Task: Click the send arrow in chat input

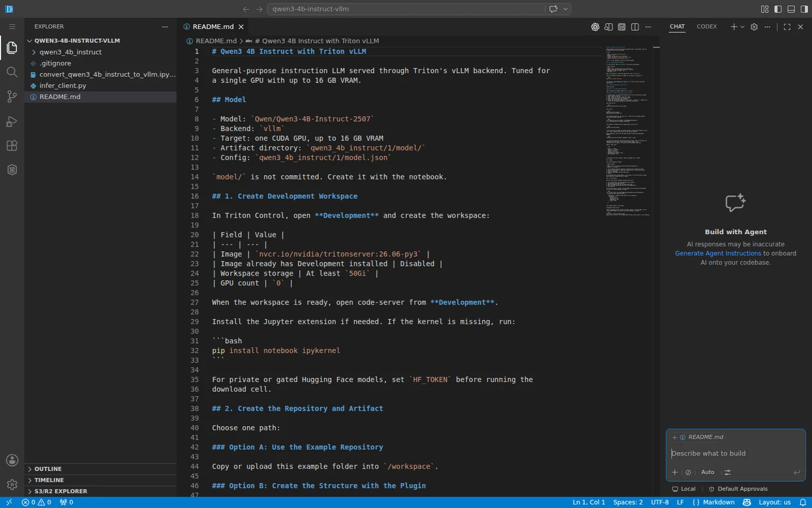Action: 796,472
